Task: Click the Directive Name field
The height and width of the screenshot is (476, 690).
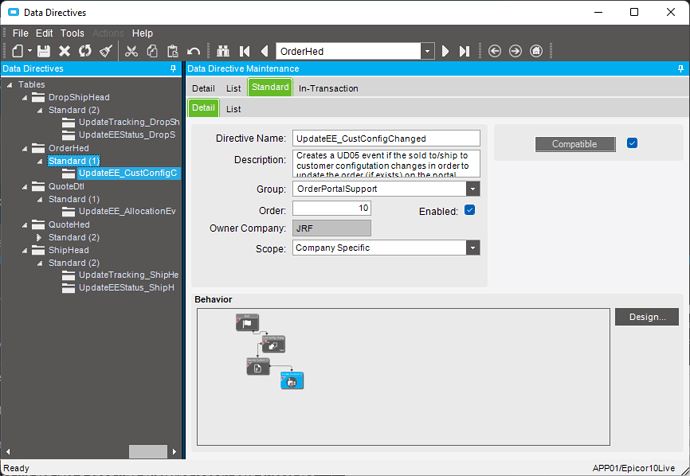Action: (x=386, y=138)
